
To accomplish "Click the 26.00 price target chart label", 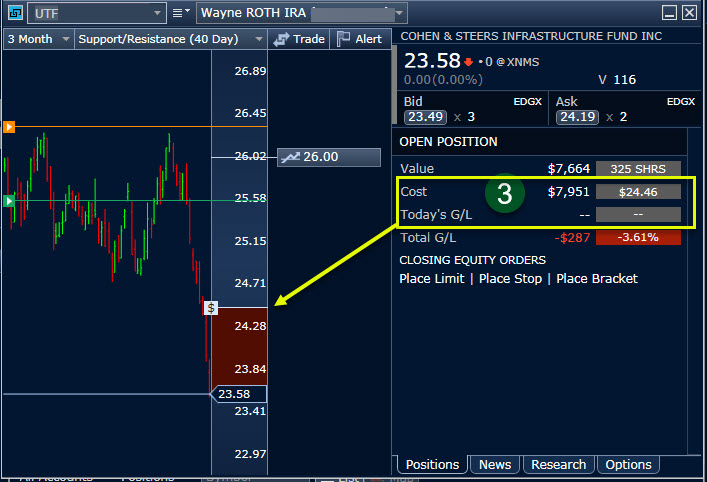I will click(x=330, y=157).
